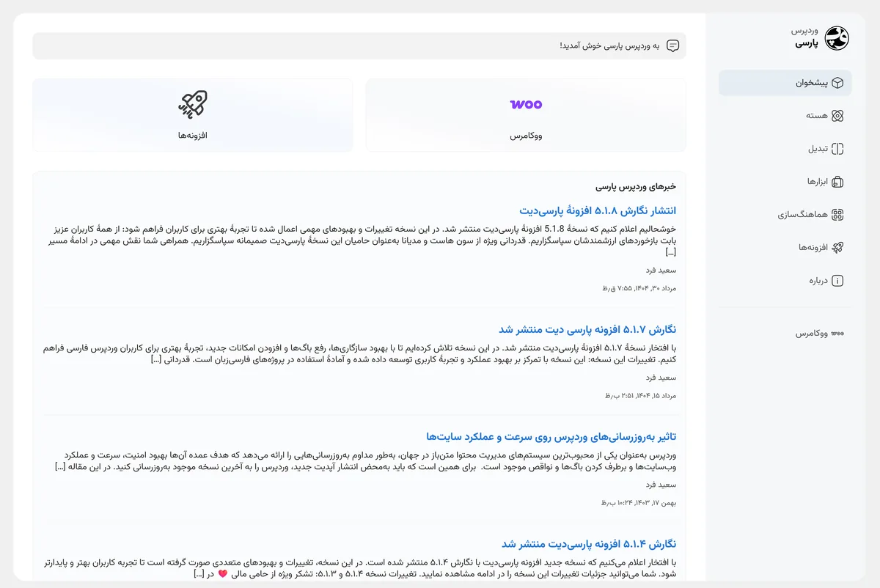Viewport: 880px width, 588px height.
Task: Open the هسته menu item
Action: pos(785,116)
